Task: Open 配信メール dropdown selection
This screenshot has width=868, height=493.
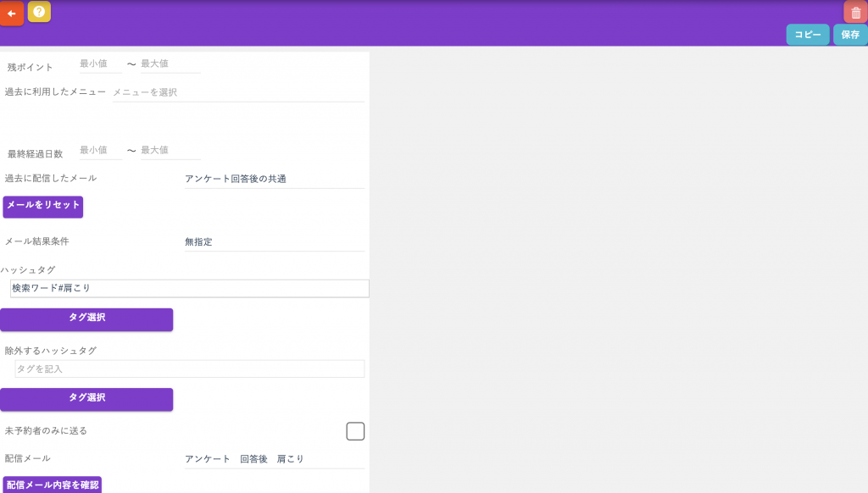Action: tap(274, 459)
